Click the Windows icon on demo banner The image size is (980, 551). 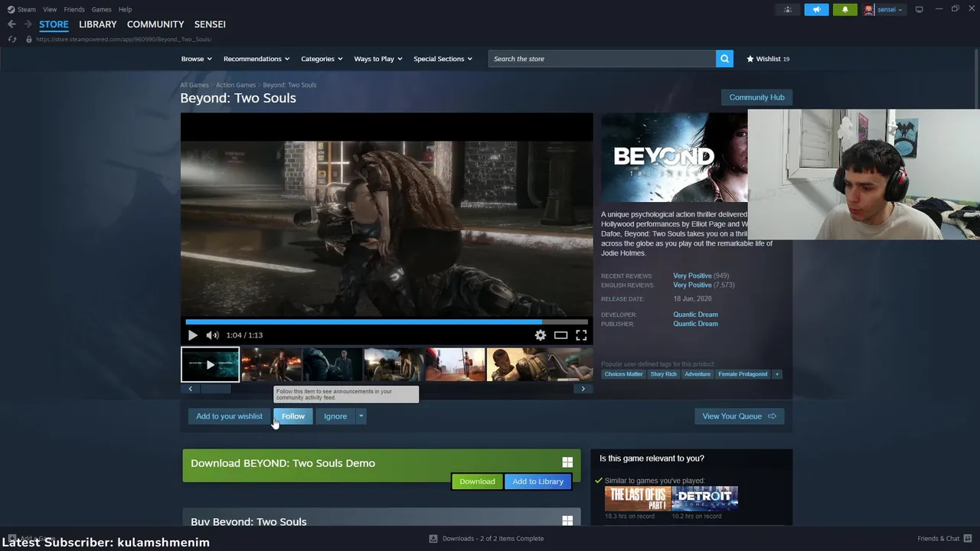pos(567,462)
